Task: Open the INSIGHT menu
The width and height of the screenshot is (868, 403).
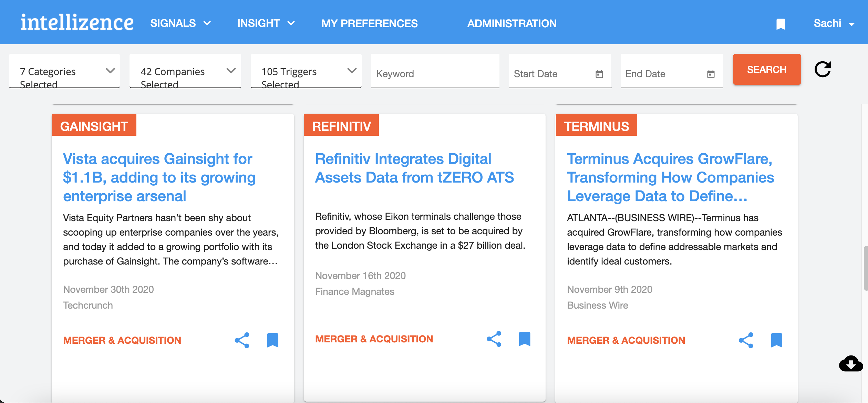Action: [x=265, y=23]
